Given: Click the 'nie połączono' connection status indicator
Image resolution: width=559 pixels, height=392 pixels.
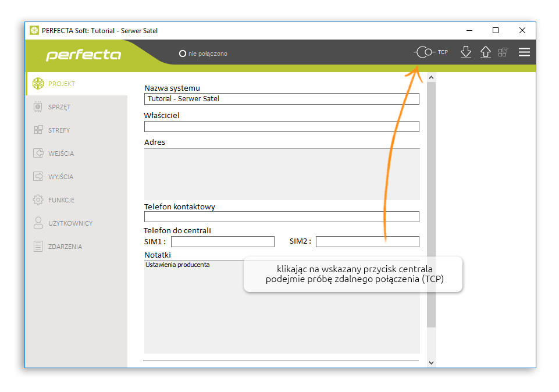Looking at the screenshot, I should (x=203, y=54).
